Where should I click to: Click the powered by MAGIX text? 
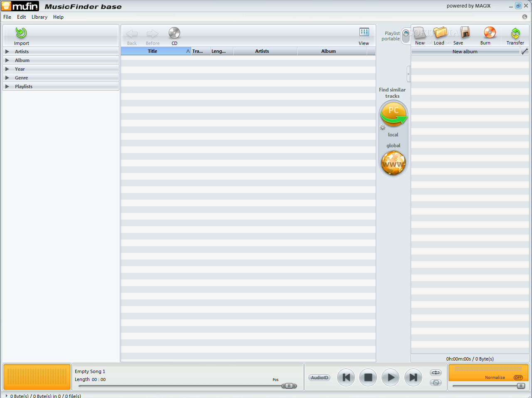pos(468,6)
